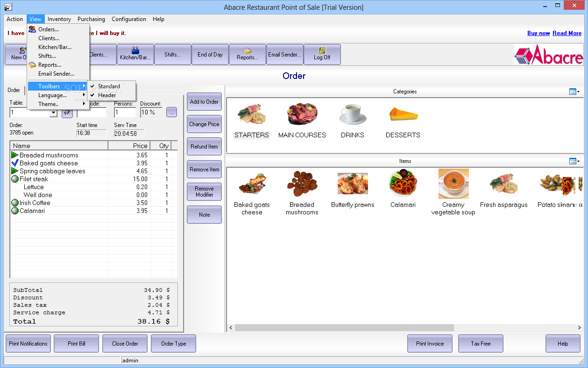The width and height of the screenshot is (588, 368).
Task: Click the Add to Order button
Action: click(204, 102)
